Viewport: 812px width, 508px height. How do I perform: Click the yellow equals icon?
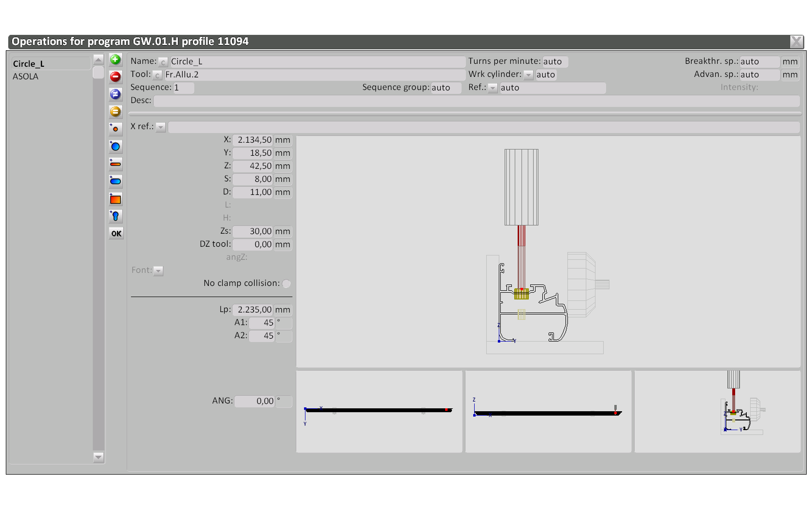(x=116, y=112)
